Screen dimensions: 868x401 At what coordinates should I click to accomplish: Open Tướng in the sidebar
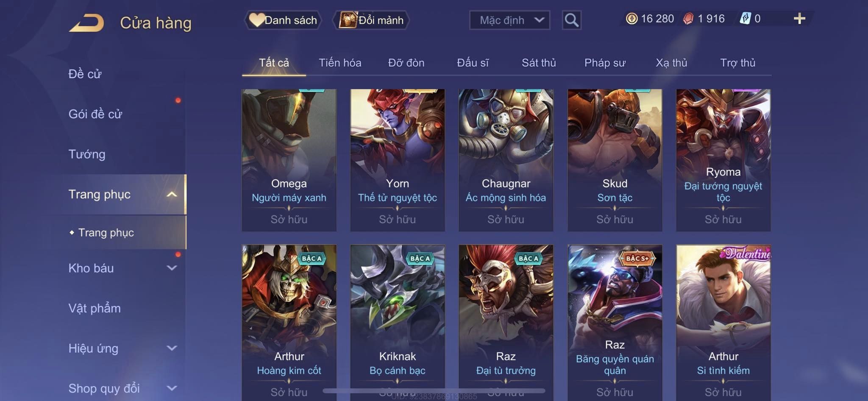coord(87,154)
